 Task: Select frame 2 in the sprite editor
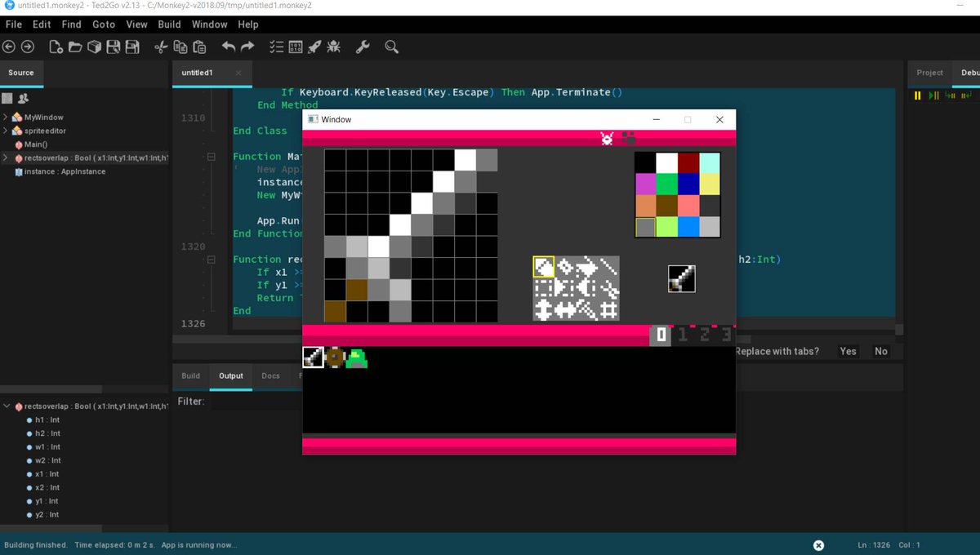tap(704, 335)
